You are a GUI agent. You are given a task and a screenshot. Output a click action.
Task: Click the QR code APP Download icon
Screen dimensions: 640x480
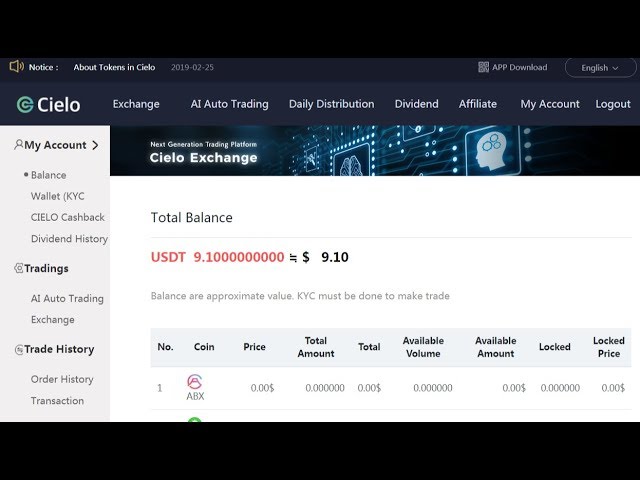coord(483,67)
